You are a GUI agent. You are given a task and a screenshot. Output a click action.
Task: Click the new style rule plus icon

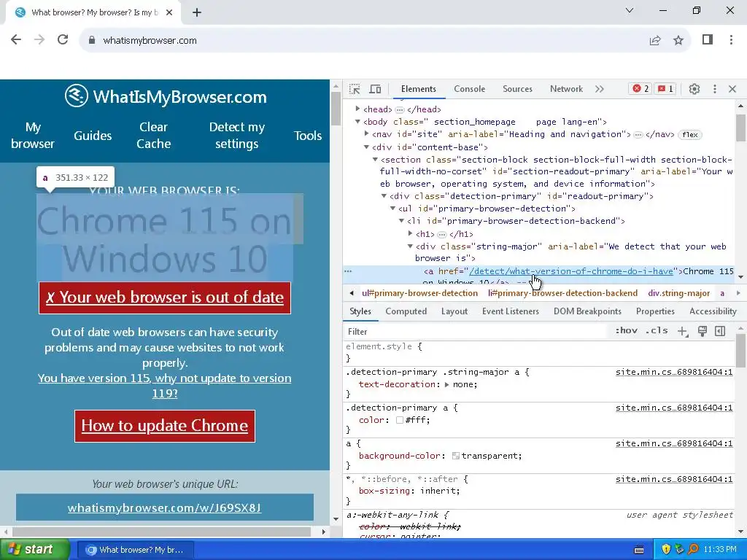(x=683, y=332)
